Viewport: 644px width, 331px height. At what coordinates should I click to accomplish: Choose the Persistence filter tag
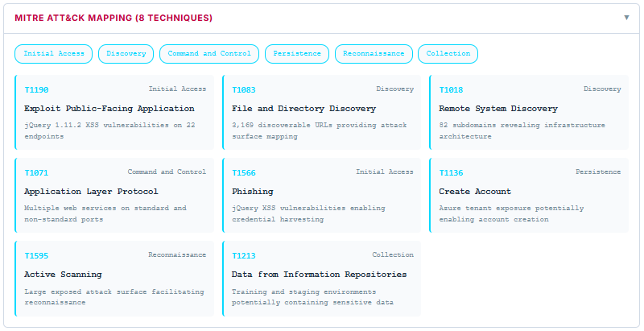point(297,54)
